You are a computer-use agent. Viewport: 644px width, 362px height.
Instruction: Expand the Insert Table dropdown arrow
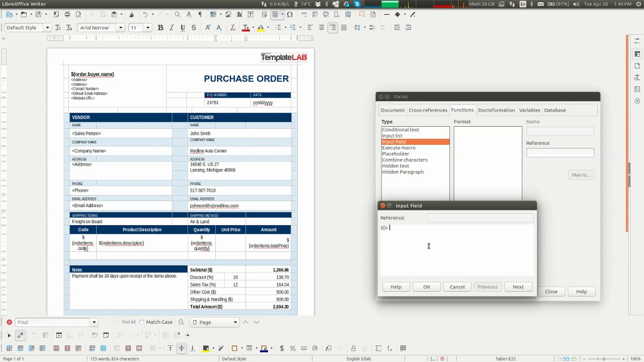[x=220, y=15]
